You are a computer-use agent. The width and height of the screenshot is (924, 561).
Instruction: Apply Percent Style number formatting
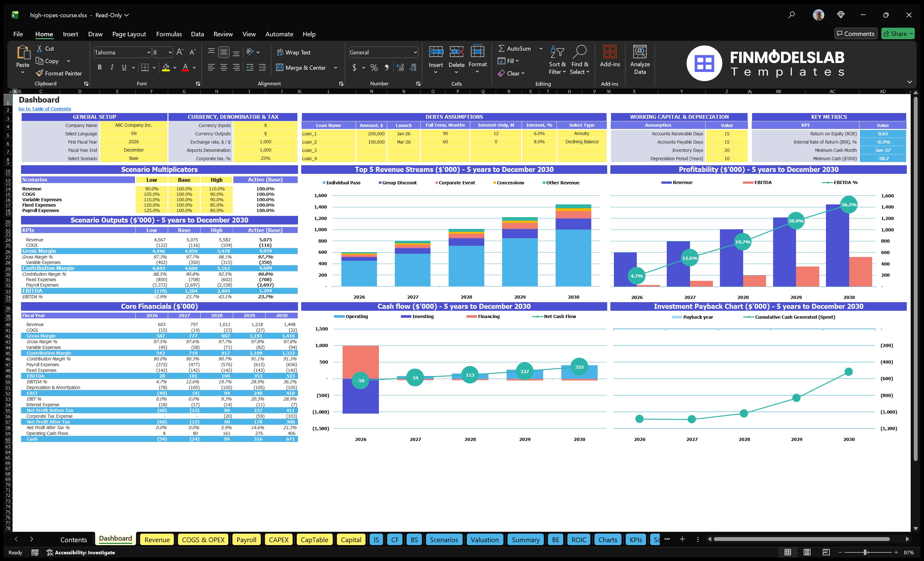coord(374,67)
